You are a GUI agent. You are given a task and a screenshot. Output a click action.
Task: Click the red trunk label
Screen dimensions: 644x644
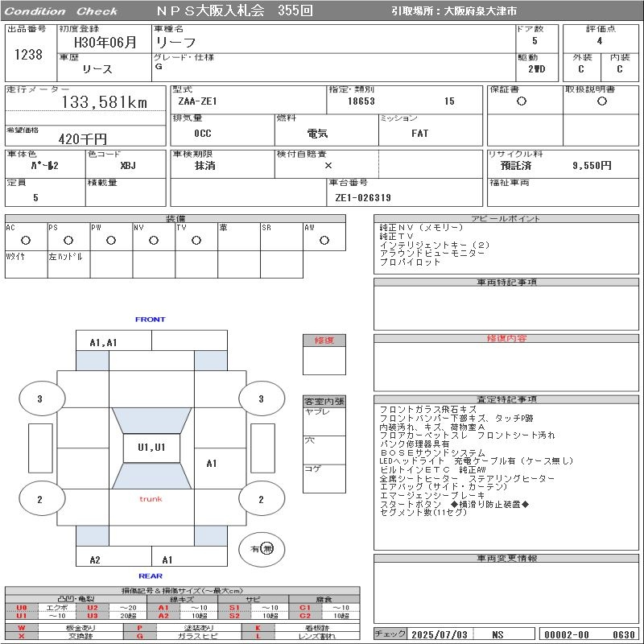point(151,498)
